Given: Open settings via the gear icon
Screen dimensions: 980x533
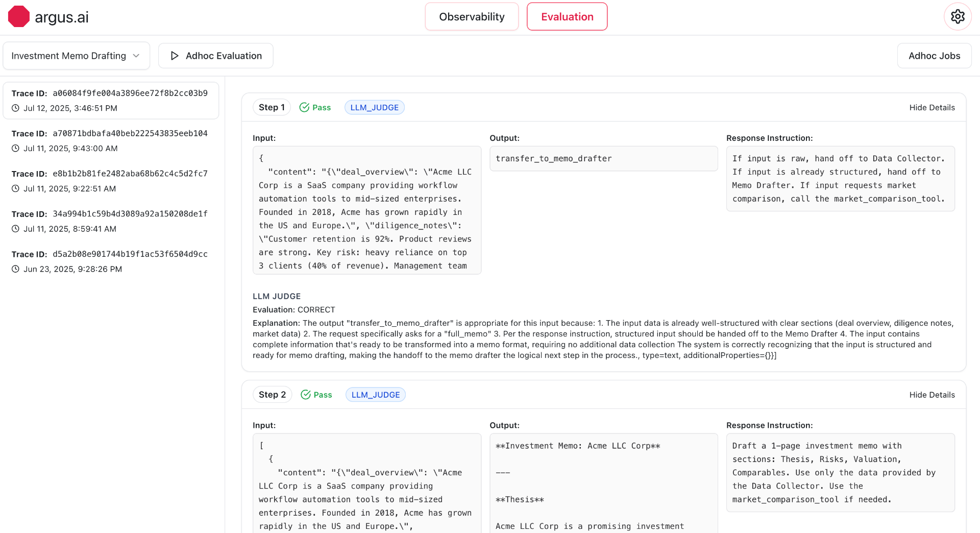Looking at the screenshot, I should 958,17.
